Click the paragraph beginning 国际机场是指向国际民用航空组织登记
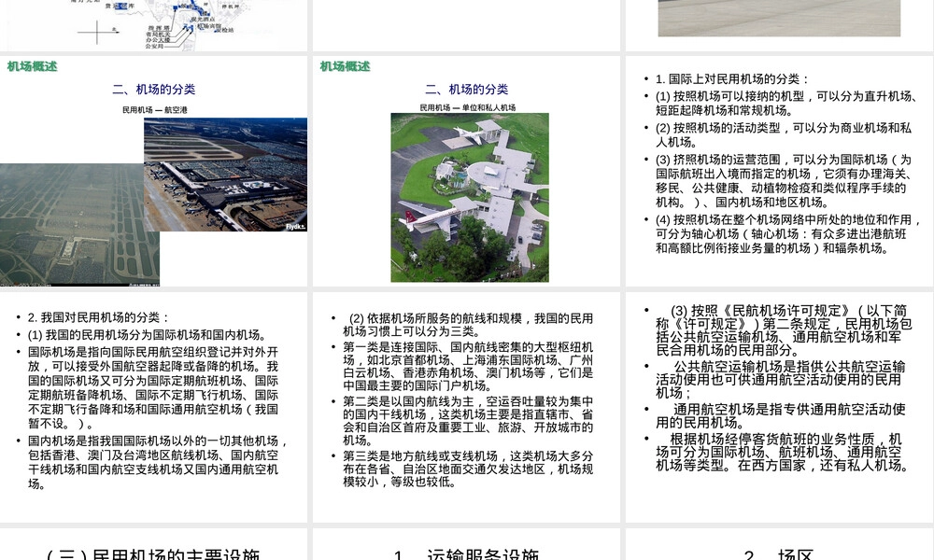 coord(153,387)
